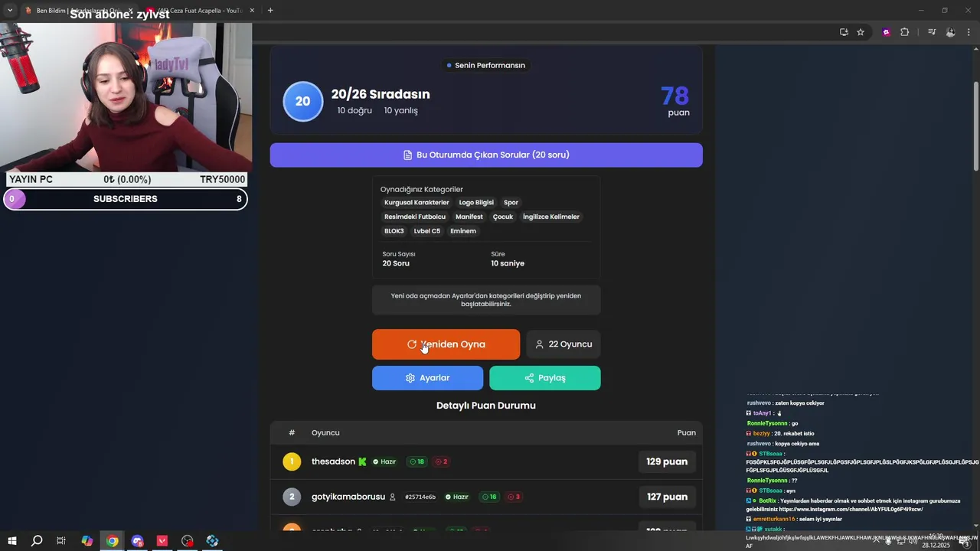Open the Copilot taskbar icon
Viewport: 980px width, 551px height.
pyautogui.click(x=87, y=541)
